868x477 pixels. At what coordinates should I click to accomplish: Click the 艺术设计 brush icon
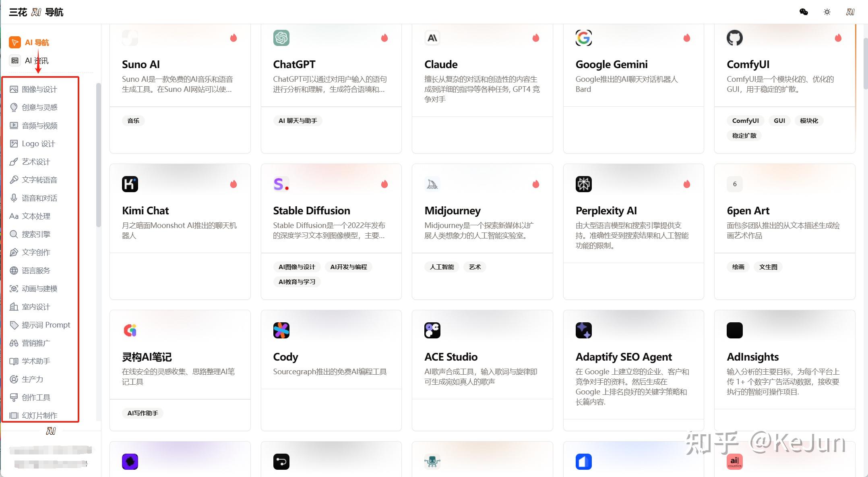click(14, 162)
